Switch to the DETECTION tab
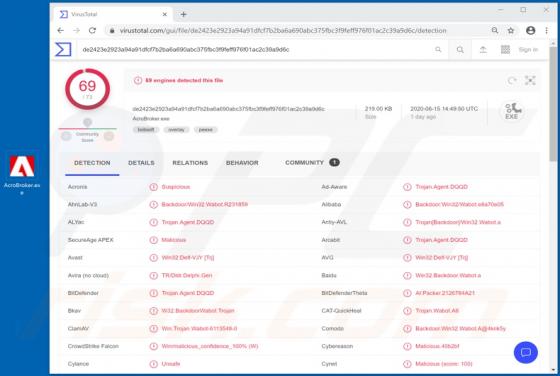 [92, 163]
